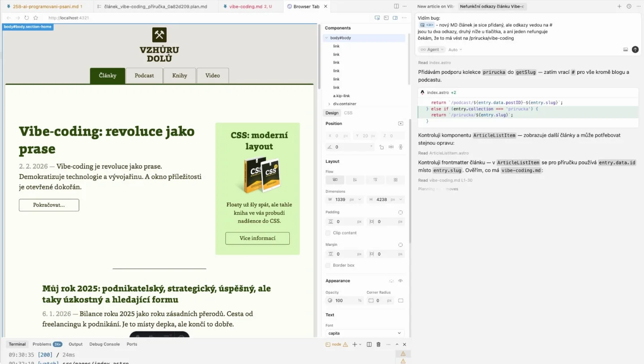Screen dimensions: 644x364
Task: Select the element picker in the browser toolbar
Action: click(x=377, y=18)
